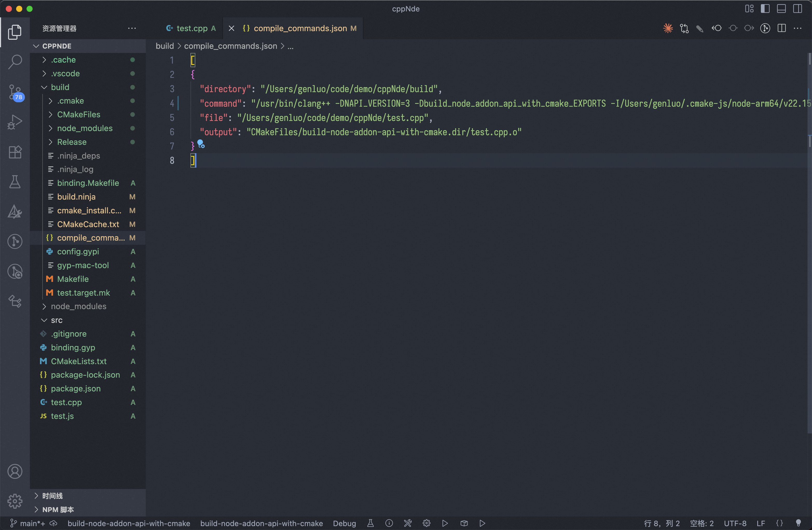Click build in the breadcrumb path

[x=165, y=46]
